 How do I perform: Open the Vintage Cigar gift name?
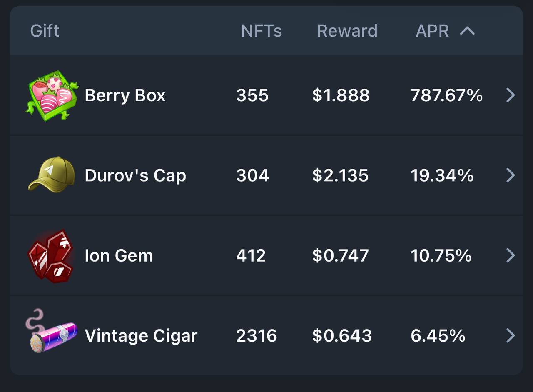point(141,335)
